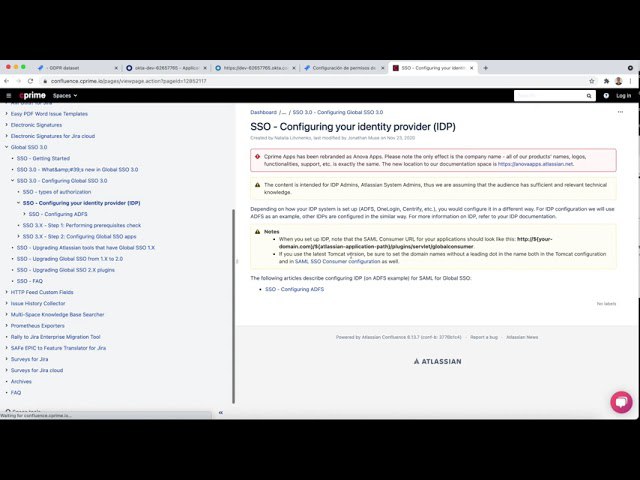The image size is (640, 480).
Task: Open the chat bubble widget
Action: (621, 402)
